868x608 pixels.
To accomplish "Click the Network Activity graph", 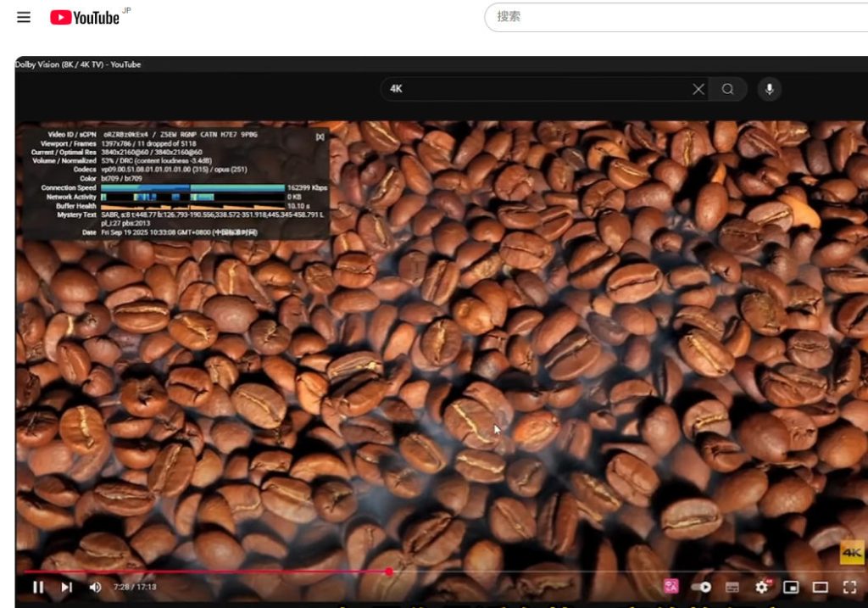I will point(192,197).
